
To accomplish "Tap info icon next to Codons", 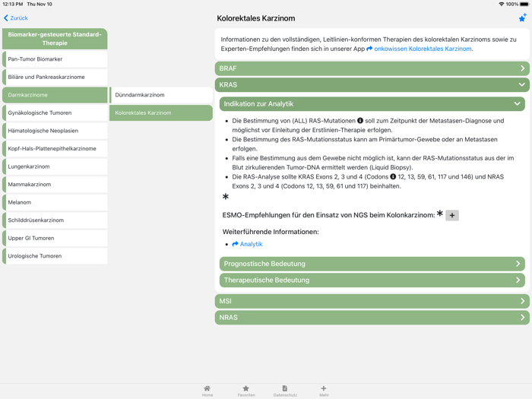I will pos(393,176).
